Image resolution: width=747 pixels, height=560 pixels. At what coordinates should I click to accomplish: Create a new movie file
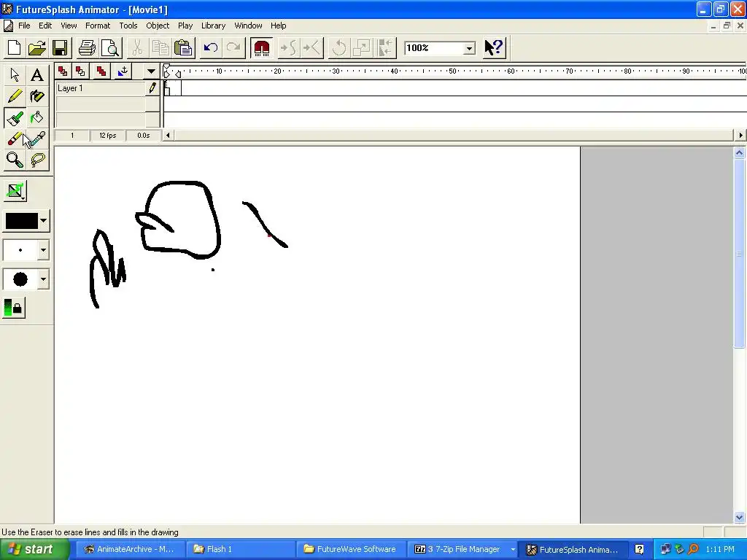click(15, 47)
